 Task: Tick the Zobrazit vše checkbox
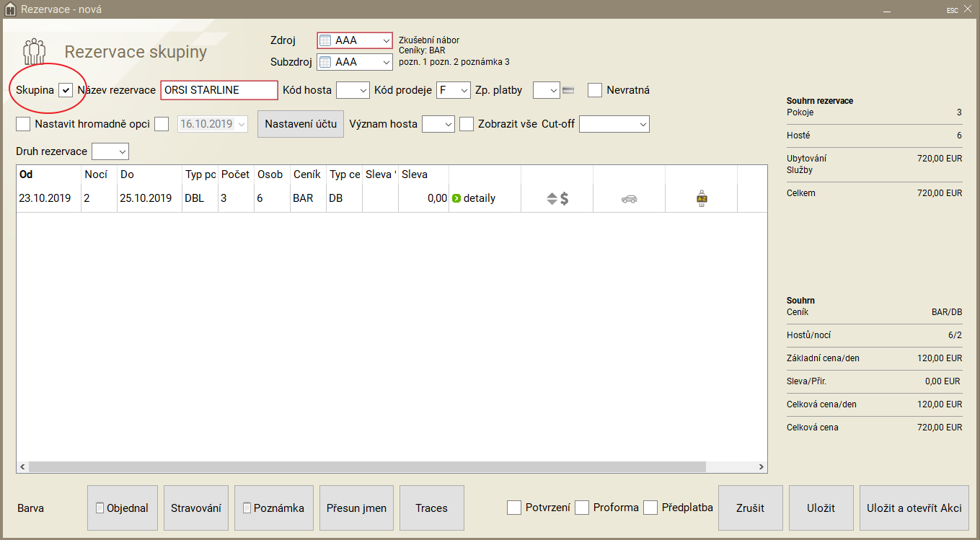click(467, 124)
